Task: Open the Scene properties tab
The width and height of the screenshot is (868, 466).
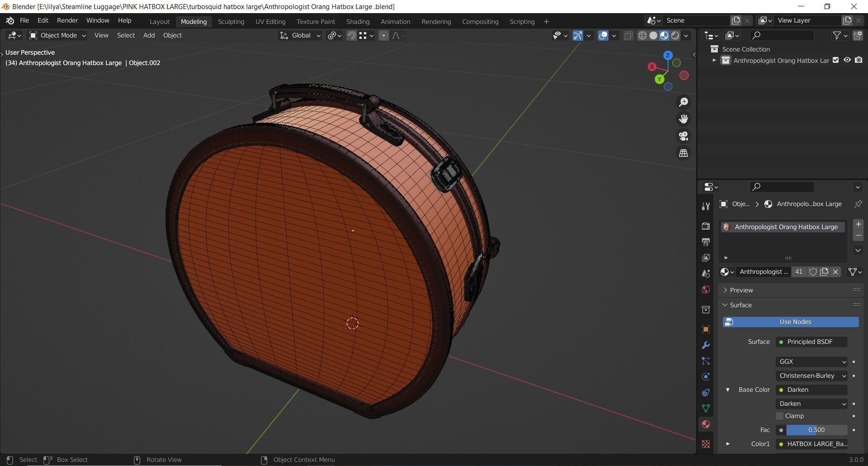Action: coord(706,273)
